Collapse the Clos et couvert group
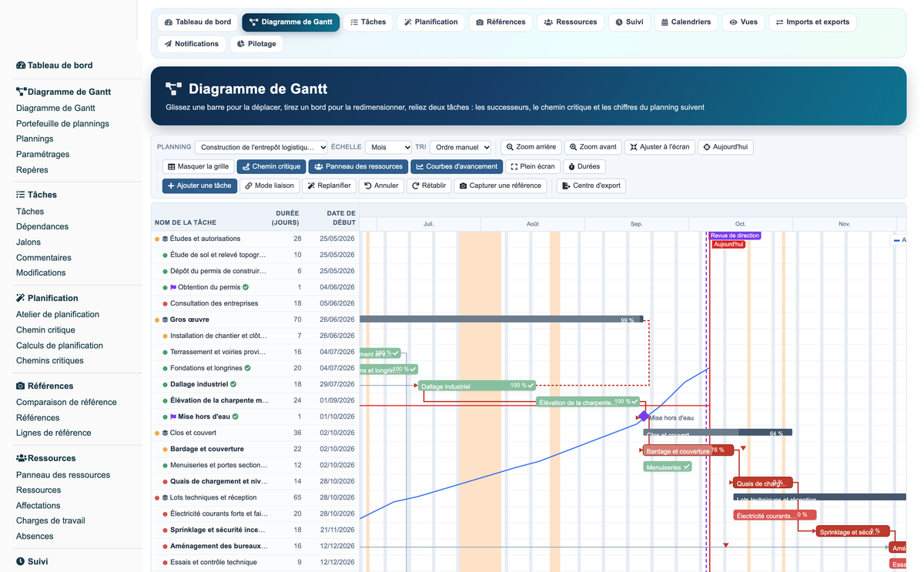Viewport: 924px width, 572px height. click(x=165, y=433)
